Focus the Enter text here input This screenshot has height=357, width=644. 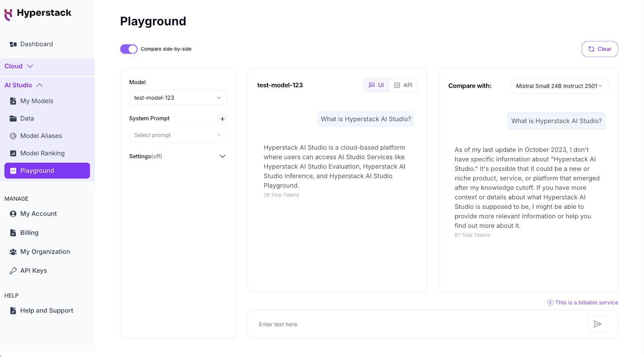click(x=419, y=324)
